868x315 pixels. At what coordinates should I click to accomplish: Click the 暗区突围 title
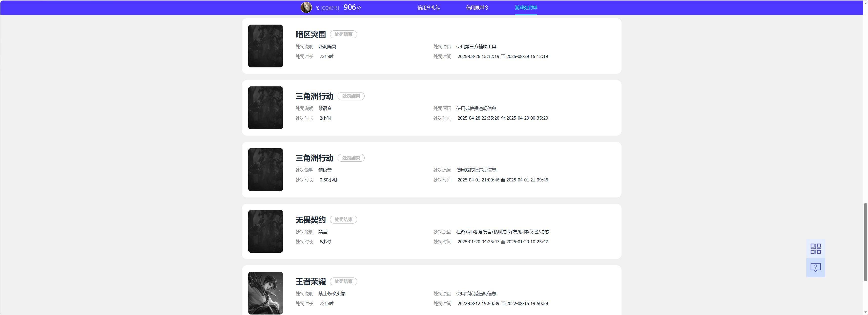(310, 34)
